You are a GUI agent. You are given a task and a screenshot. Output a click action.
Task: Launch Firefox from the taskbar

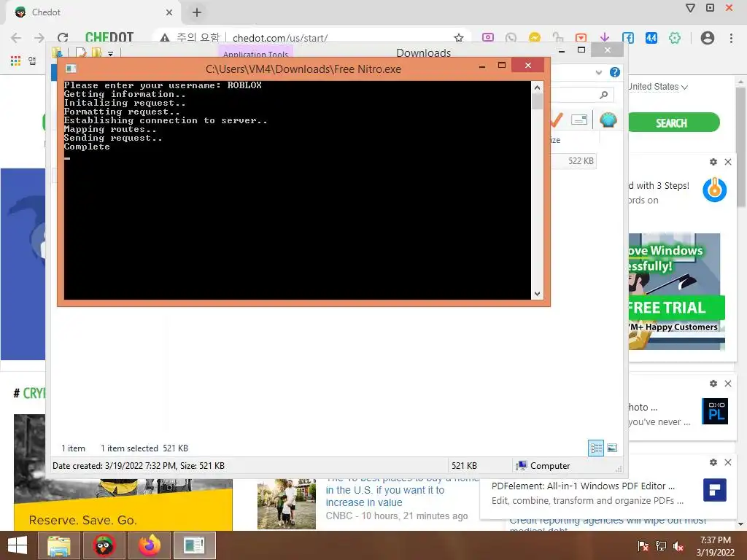pyautogui.click(x=149, y=545)
